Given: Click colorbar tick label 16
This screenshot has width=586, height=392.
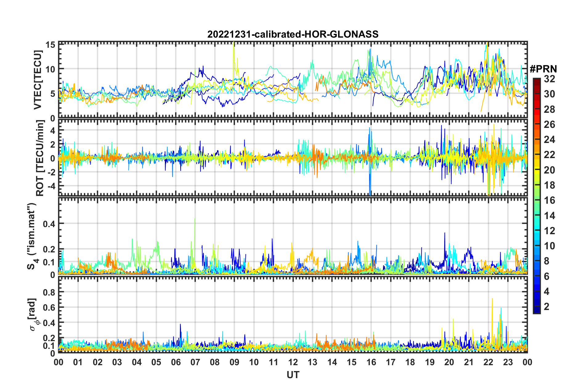Looking at the screenshot, I should point(549,200).
